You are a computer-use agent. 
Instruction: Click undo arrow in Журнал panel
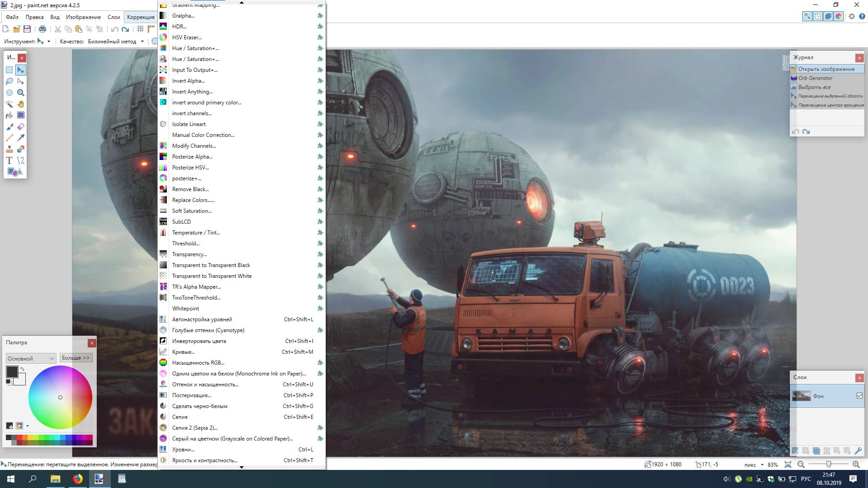(x=795, y=131)
